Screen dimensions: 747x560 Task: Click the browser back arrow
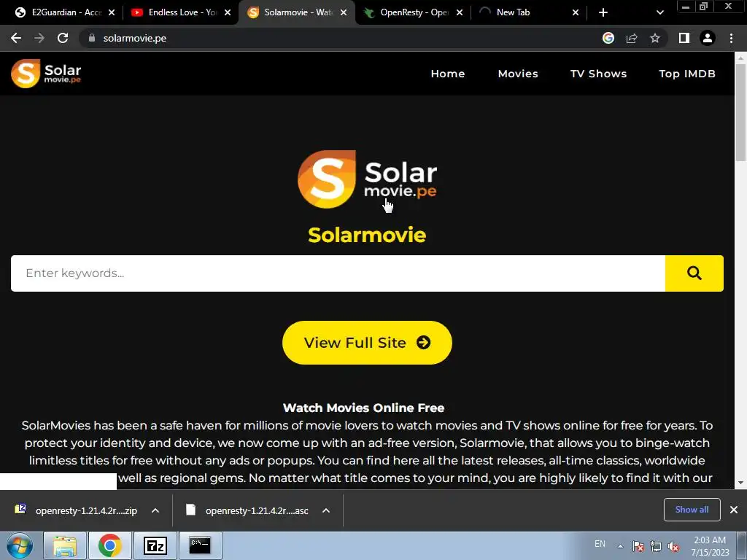[x=16, y=38]
